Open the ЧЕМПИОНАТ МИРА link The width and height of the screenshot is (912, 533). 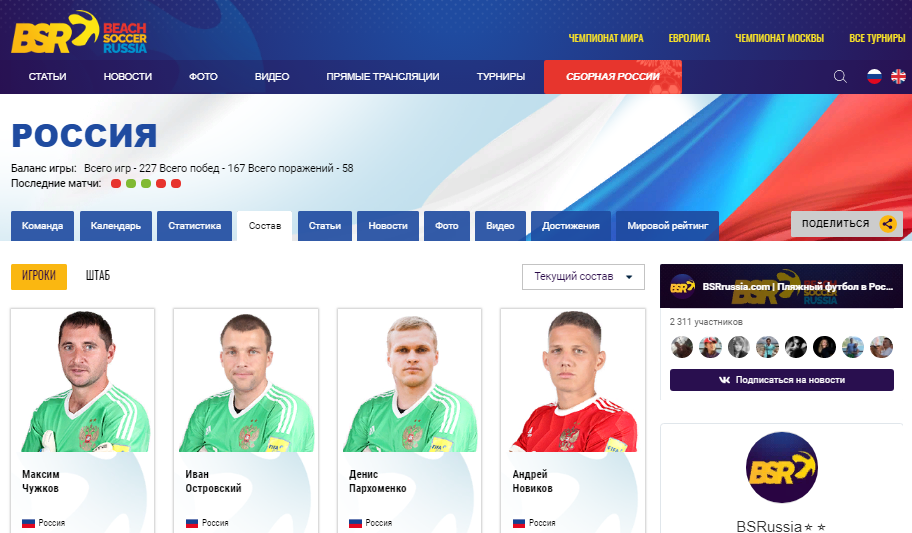coord(605,38)
